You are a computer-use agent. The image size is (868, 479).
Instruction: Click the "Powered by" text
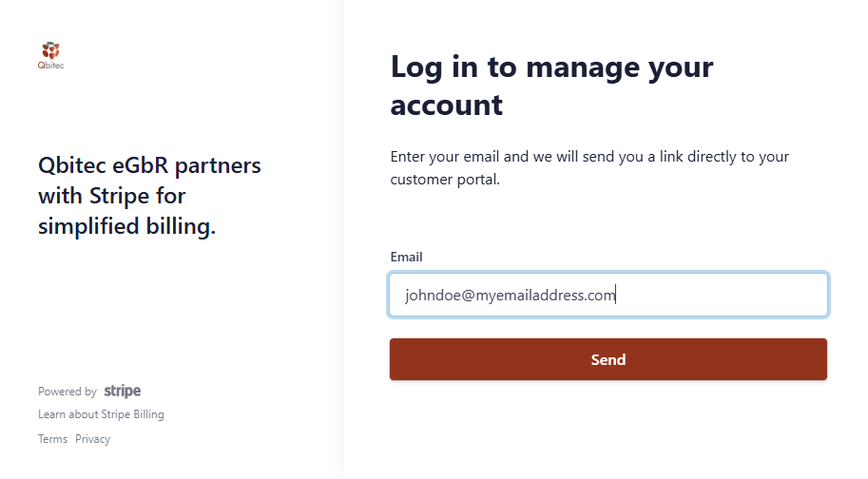click(x=68, y=392)
